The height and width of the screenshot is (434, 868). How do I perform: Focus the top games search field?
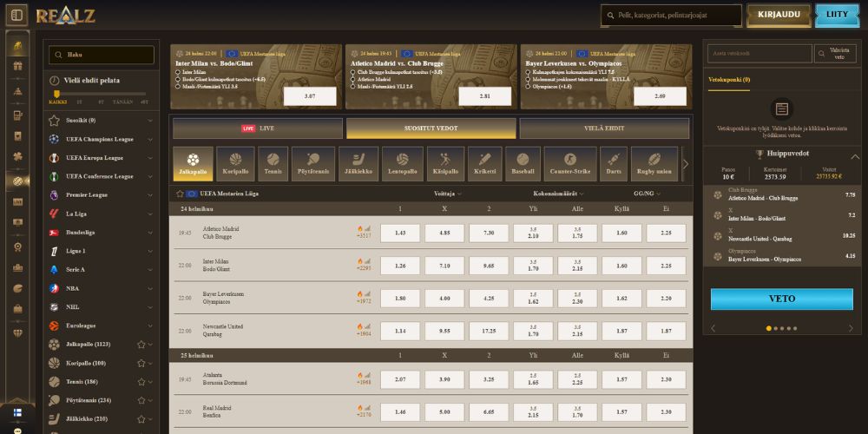(x=671, y=16)
